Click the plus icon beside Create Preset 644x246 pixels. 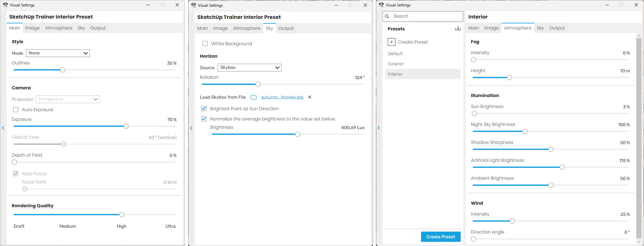[x=392, y=42]
